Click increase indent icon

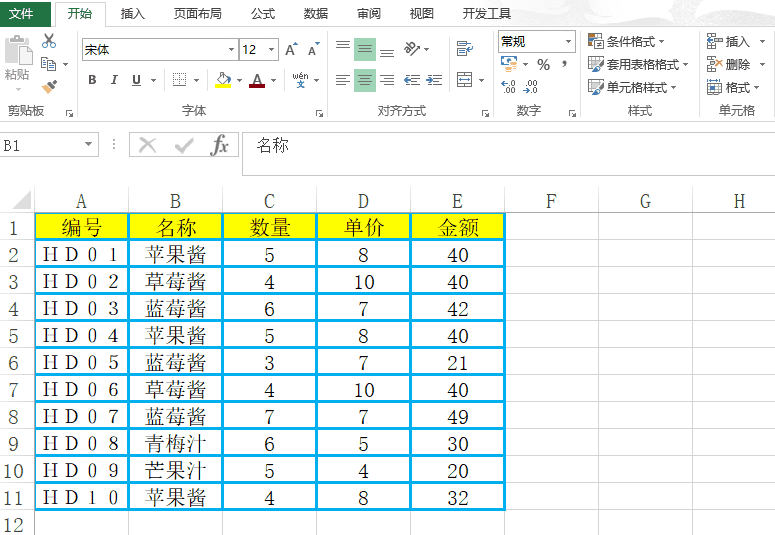click(434, 80)
